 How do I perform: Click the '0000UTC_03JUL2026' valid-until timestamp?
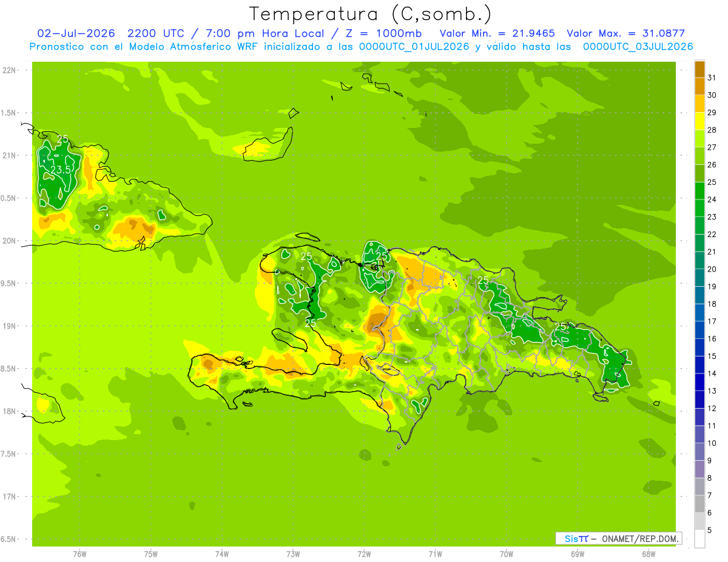[638, 47]
